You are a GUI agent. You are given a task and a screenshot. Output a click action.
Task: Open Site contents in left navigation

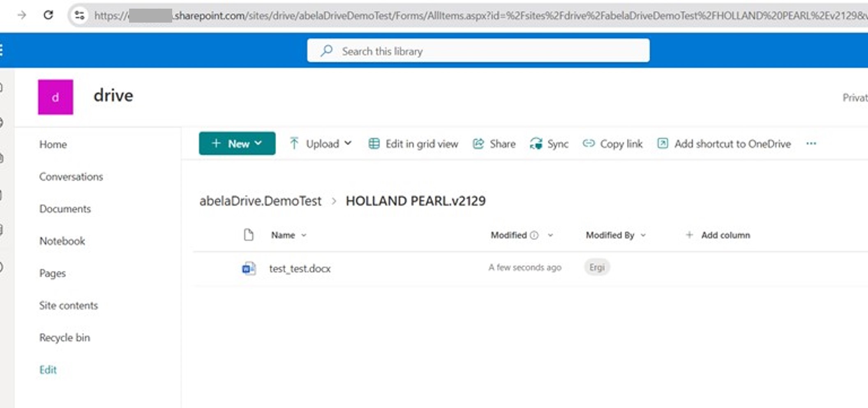[x=68, y=305]
